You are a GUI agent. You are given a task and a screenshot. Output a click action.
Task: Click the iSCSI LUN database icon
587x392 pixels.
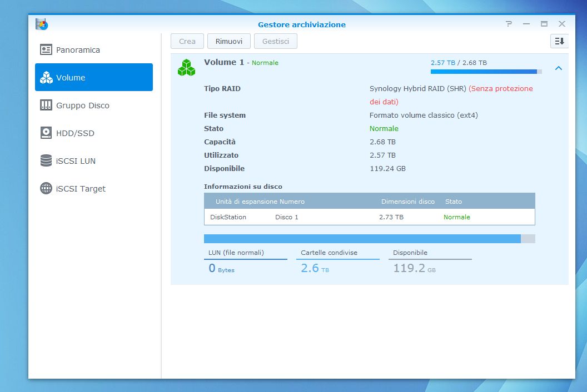(46, 160)
